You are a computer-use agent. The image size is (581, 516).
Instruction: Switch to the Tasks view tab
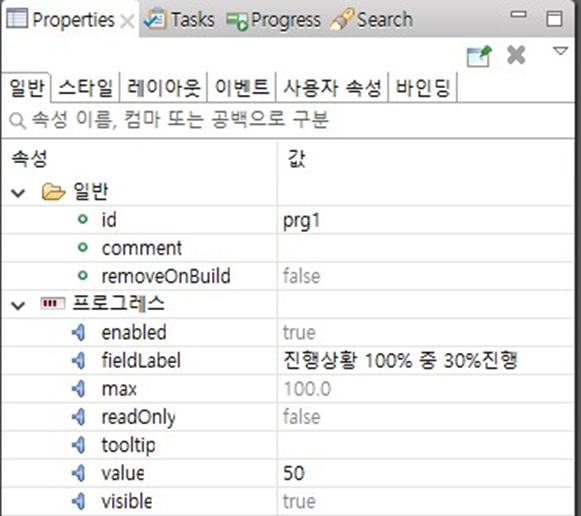(180, 19)
